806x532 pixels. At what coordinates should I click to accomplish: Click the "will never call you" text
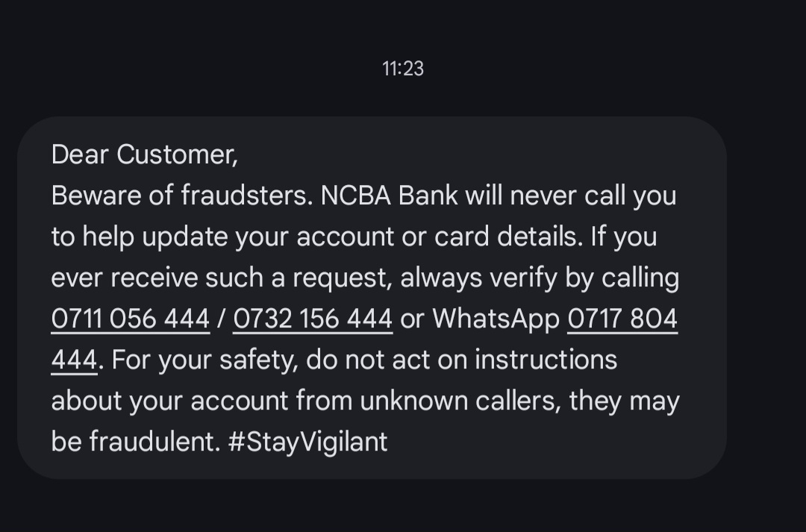[x=571, y=195]
